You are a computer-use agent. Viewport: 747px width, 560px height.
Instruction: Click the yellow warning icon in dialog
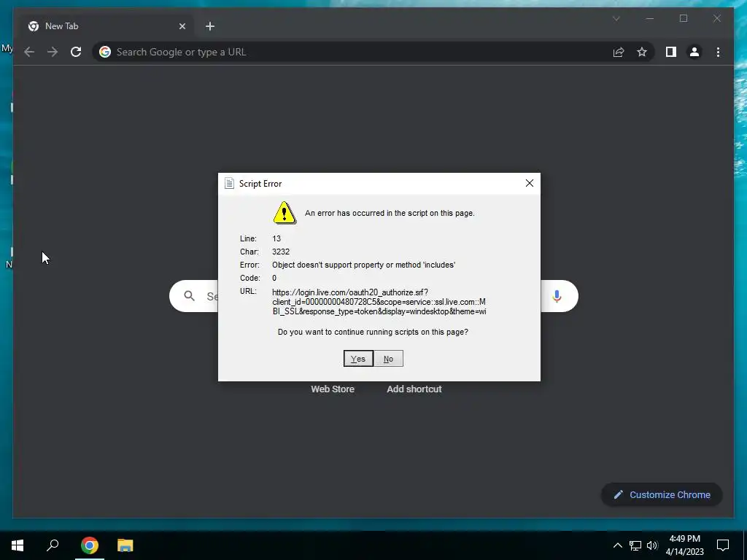tap(285, 213)
